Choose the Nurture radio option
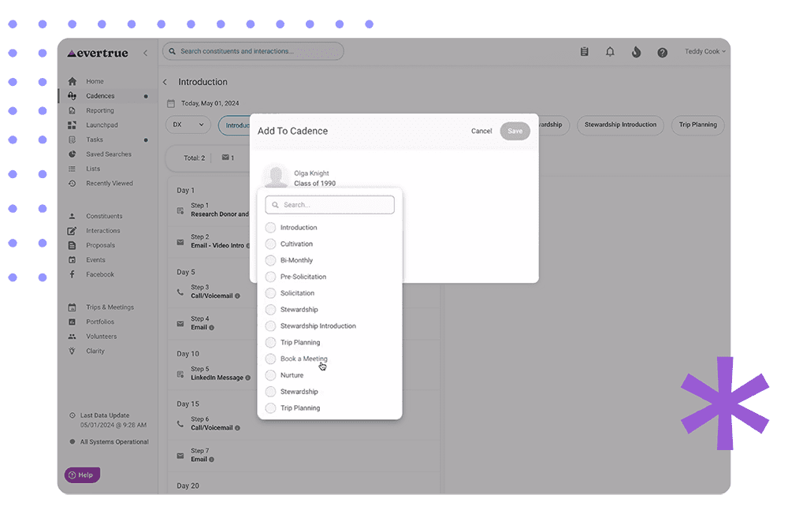Image resolution: width=788 pixels, height=532 pixels. [270, 375]
